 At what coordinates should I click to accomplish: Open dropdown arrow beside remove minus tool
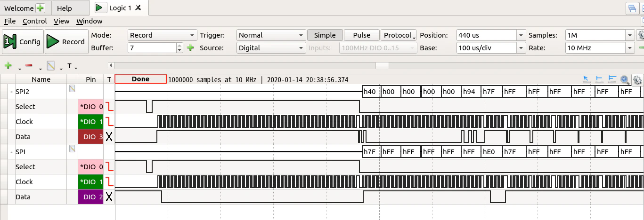tap(40, 68)
